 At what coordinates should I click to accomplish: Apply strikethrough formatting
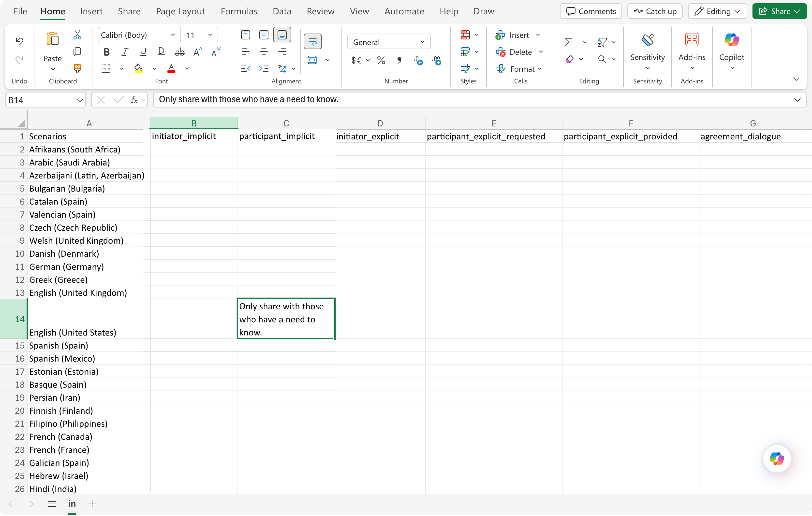pos(179,52)
